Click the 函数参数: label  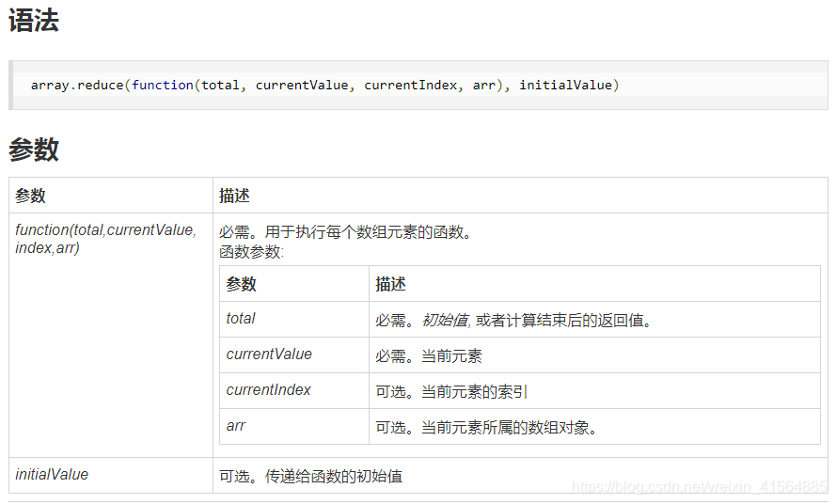[252, 252]
